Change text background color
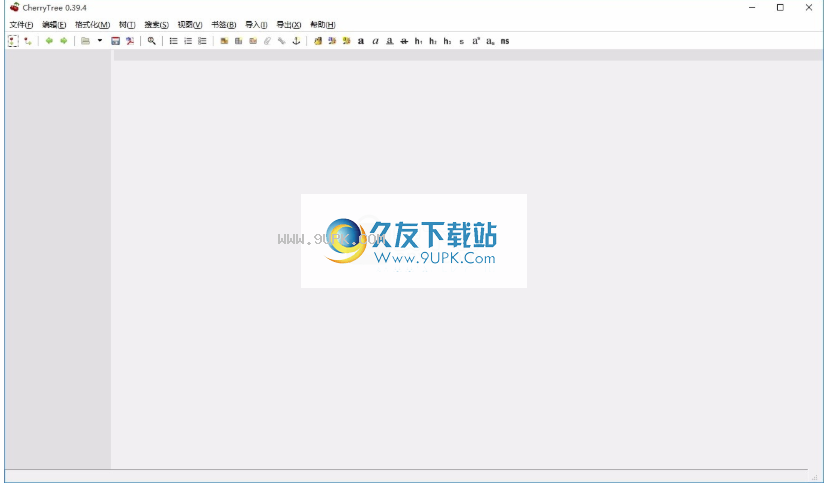The width and height of the screenshot is (828, 483). (x=332, y=41)
